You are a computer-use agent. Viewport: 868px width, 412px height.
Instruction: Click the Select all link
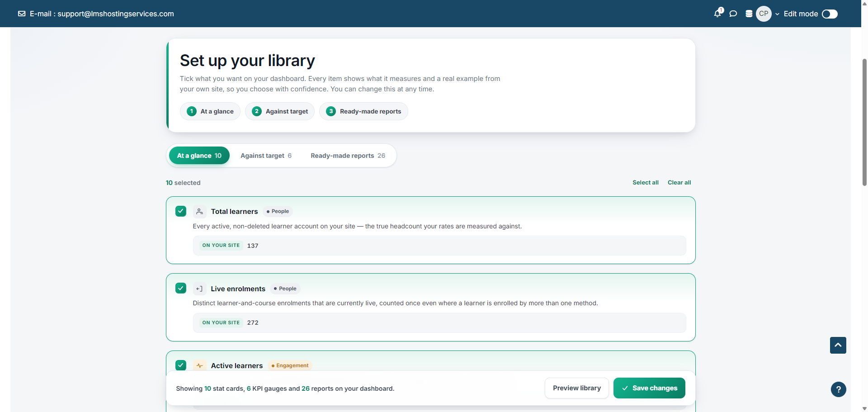[x=645, y=183]
